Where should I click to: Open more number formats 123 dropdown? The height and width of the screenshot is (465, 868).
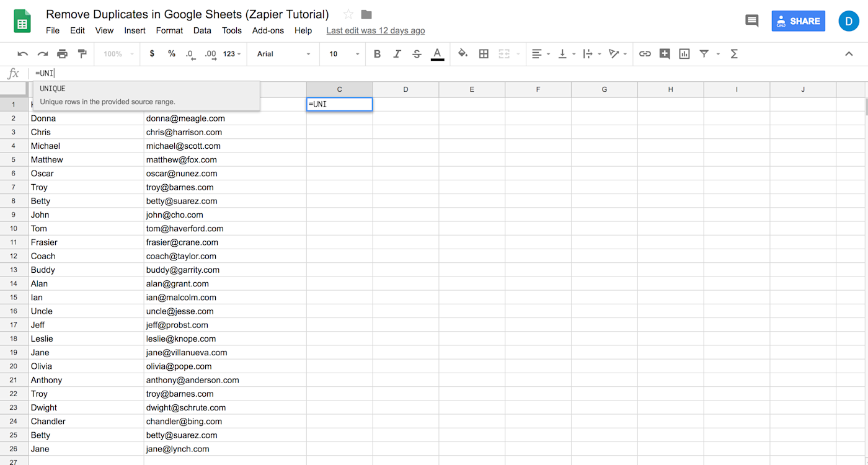pos(232,54)
